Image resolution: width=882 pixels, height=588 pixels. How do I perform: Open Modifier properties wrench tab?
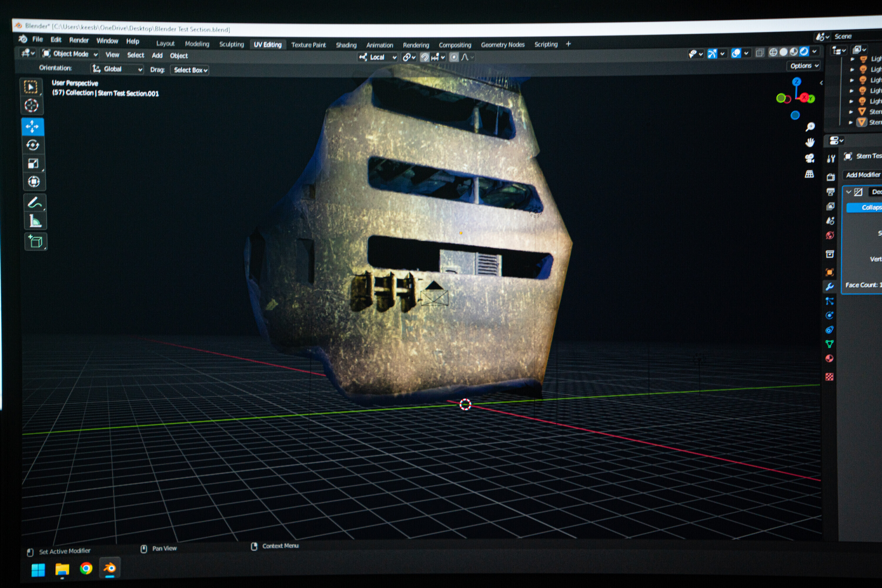tap(829, 287)
